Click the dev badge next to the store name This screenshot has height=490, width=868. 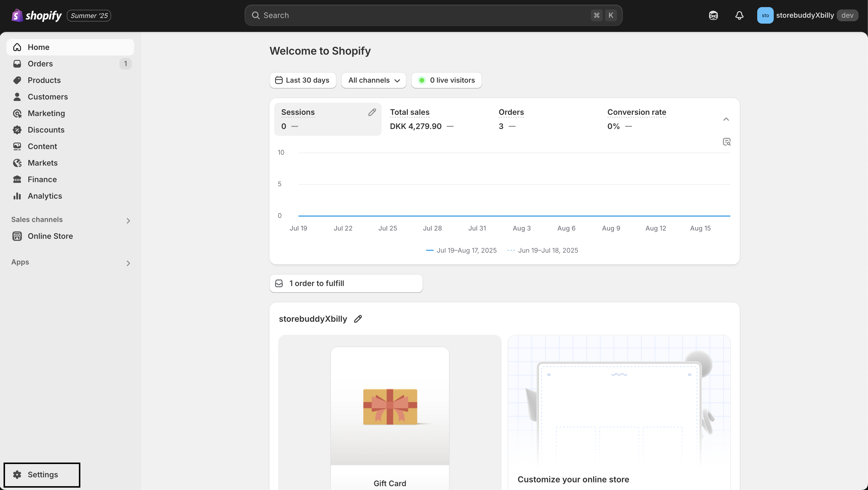pos(847,15)
